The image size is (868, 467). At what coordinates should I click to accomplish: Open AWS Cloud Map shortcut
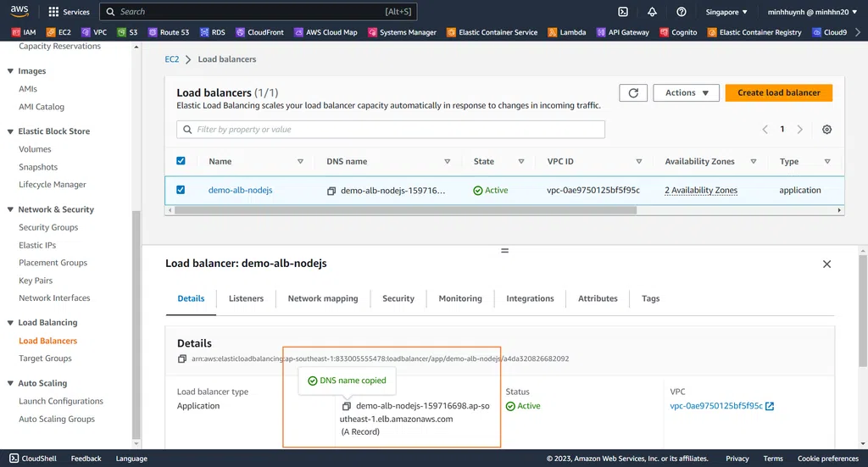tap(325, 32)
